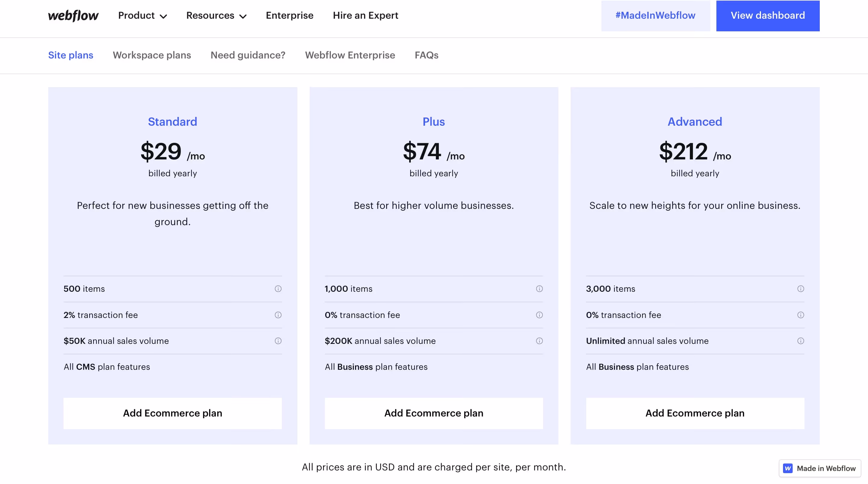Click 'All prices are in USD' note
Viewport: 868px width, 484px height.
(434, 467)
